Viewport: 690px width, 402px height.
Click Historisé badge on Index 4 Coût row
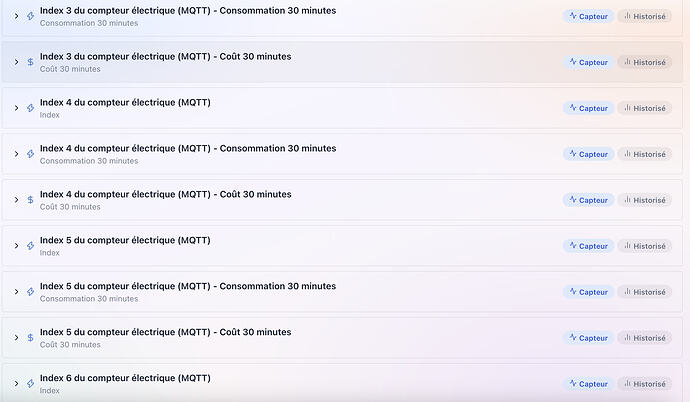[x=645, y=200]
